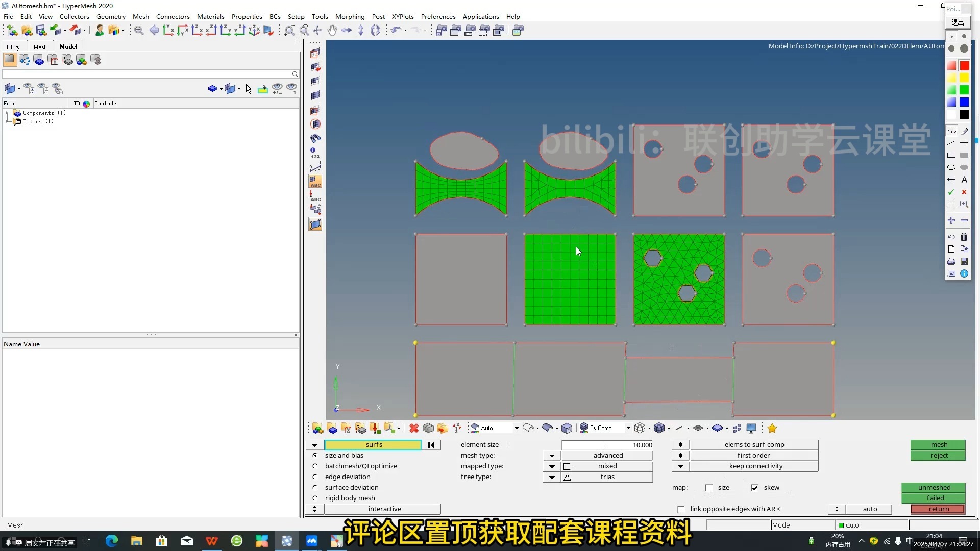Pick the red color swatch

coord(964,66)
